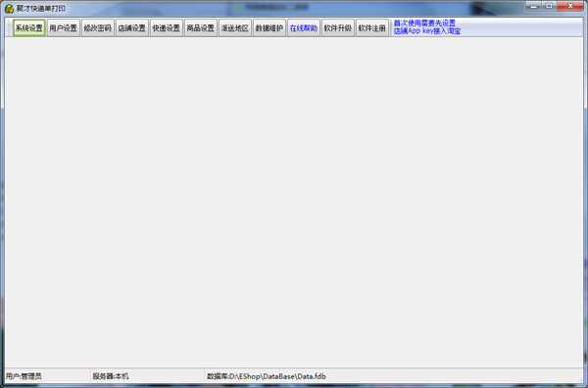Screen dimensions: 588x388
Task: Click the toolbar drag grip handle
Action: tap(10, 28)
